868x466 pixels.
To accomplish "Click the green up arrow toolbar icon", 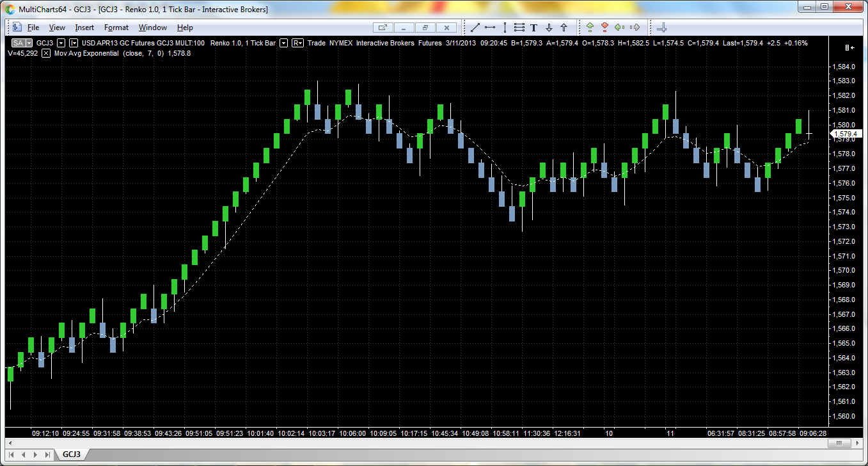I will click(x=590, y=28).
